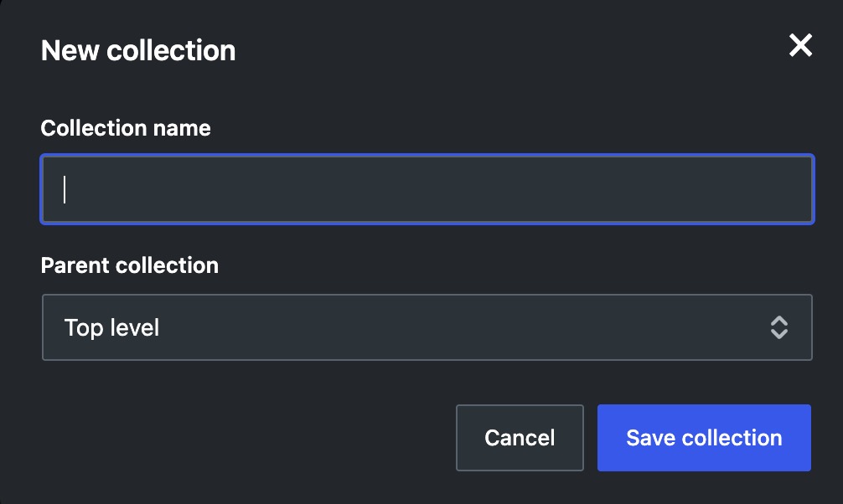Click the Cancel button
This screenshot has width=843, height=504.
[x=520, y=438]
